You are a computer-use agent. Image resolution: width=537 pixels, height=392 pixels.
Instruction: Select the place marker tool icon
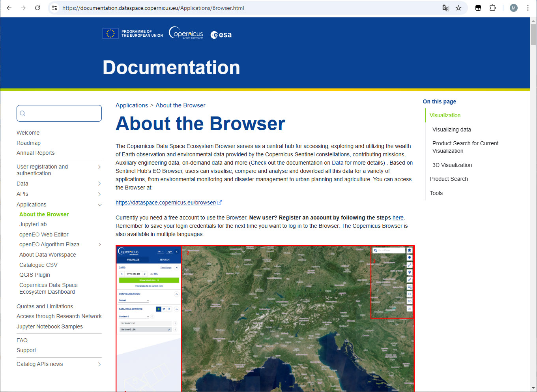409,272
